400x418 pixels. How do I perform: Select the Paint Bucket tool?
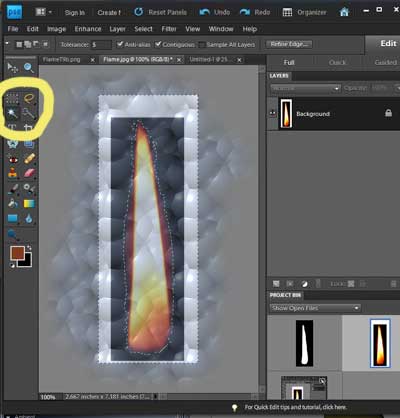coord(13,203)
